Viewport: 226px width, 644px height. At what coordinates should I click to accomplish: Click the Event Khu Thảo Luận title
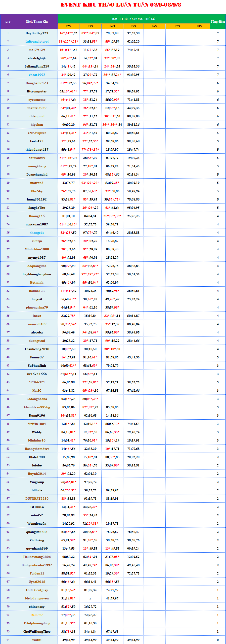click(121, 5)
